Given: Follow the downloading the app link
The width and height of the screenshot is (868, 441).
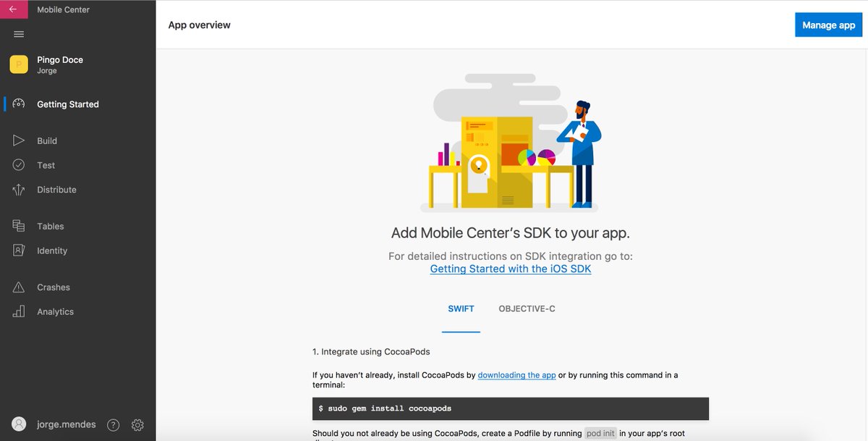Looking at the screenshot, I should pyautogui.click(x=516, y=375).
